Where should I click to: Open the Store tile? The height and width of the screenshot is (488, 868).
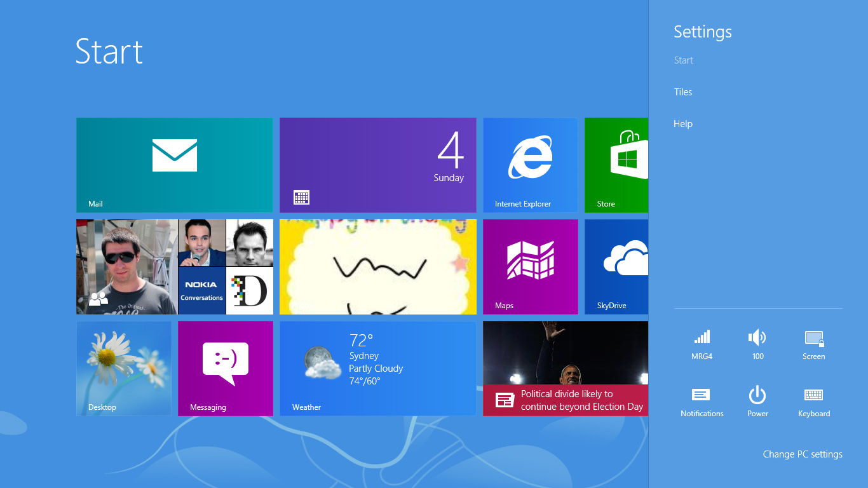[x=616, y=165]
